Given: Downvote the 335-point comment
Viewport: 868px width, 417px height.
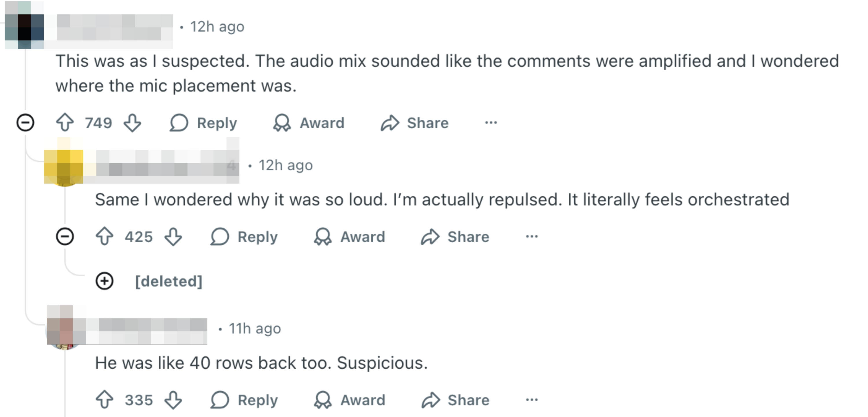Looking at the screenshot, I should point(173,400).
